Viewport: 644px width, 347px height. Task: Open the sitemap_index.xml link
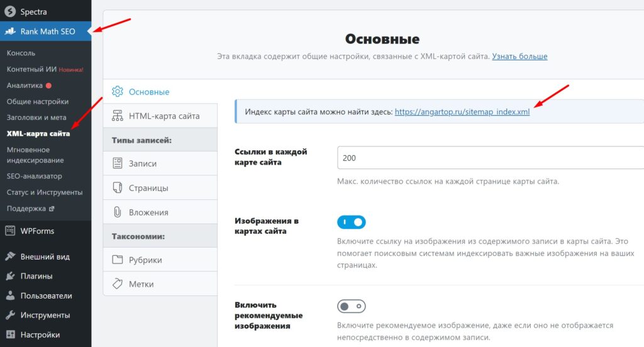[462, 112]
